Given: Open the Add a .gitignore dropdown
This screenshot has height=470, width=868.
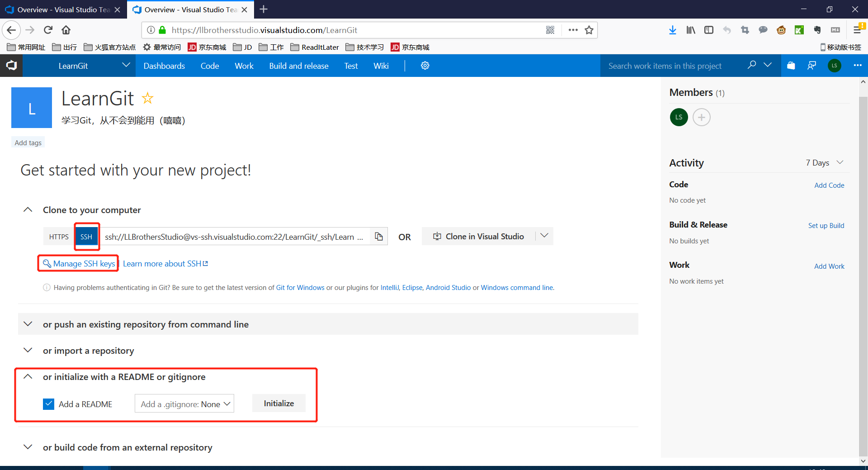Looking at the screenshot, I should point(184,404).
